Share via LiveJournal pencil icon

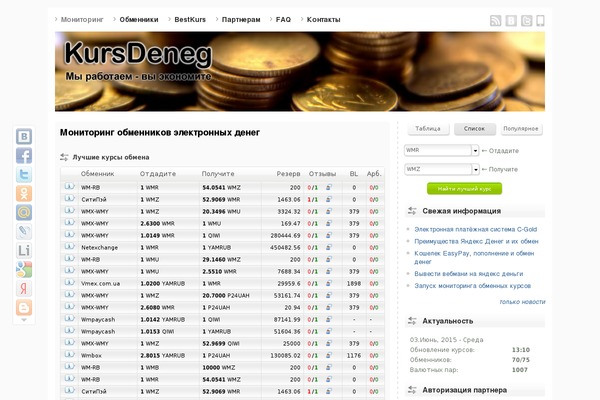point(24,232)
